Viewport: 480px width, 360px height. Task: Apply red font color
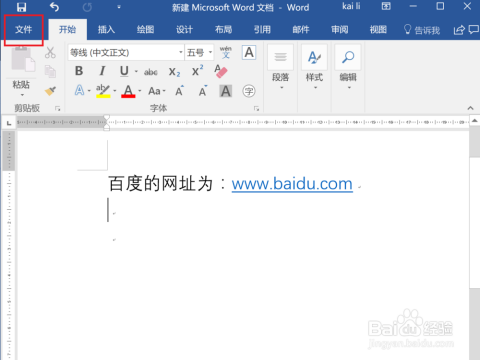click(128, 91)
